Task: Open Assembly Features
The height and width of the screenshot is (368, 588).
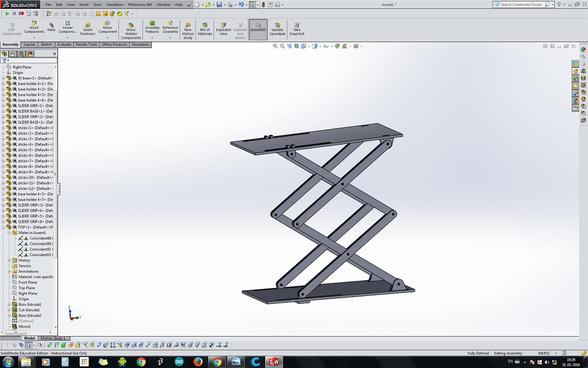Action: [152, 27]
